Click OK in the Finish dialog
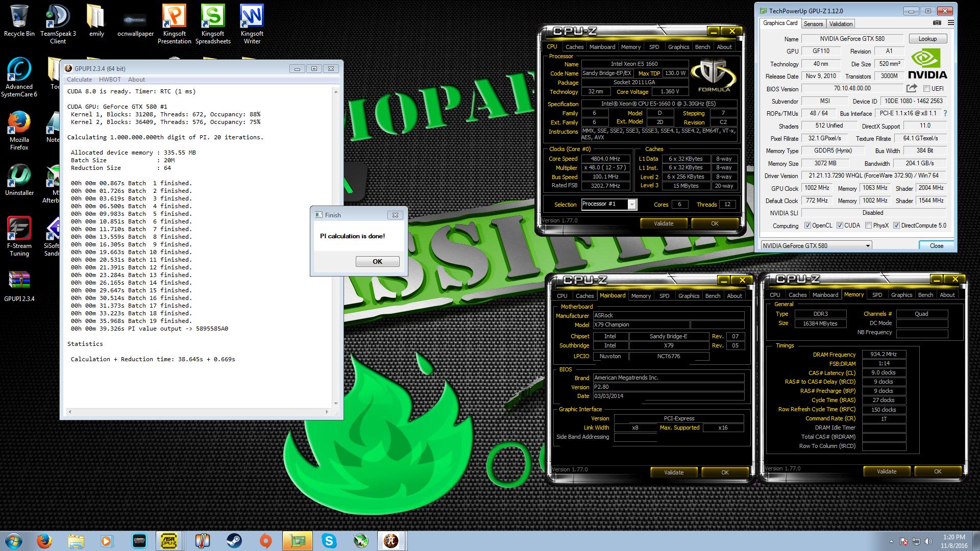 (377, 261)
